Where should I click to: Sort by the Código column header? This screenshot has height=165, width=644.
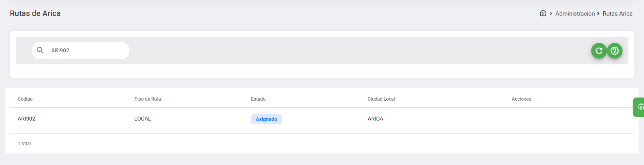[x=25, y=99]
